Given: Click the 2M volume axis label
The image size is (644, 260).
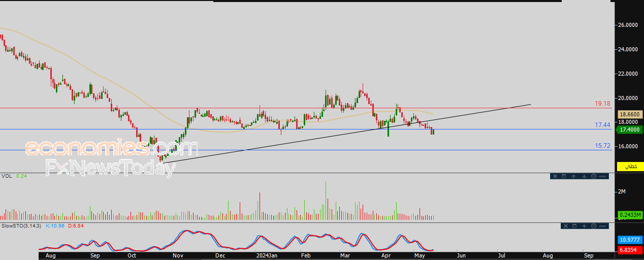Looking at the screenshot, I should pyautogui.click(x=621, y=191).
